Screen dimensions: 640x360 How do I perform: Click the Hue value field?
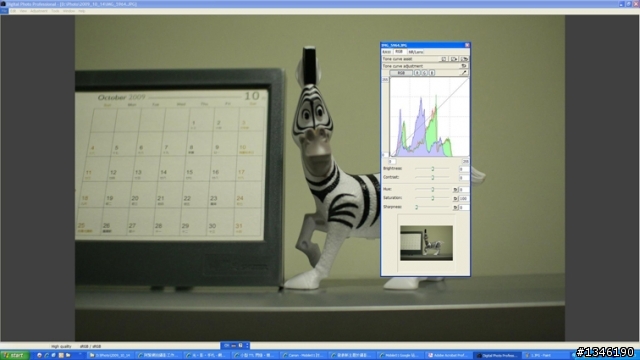click(464, 189)
